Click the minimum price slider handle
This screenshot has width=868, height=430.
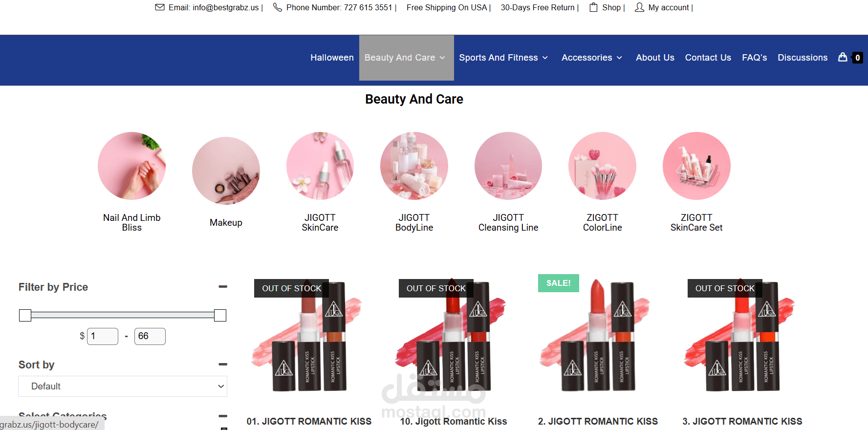coord(25,315)
